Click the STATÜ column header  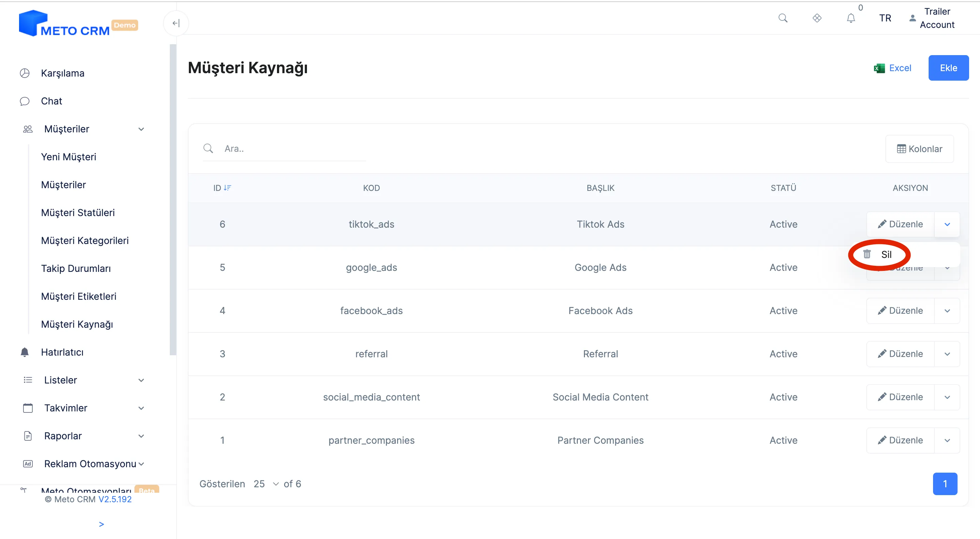pos(783,188)
